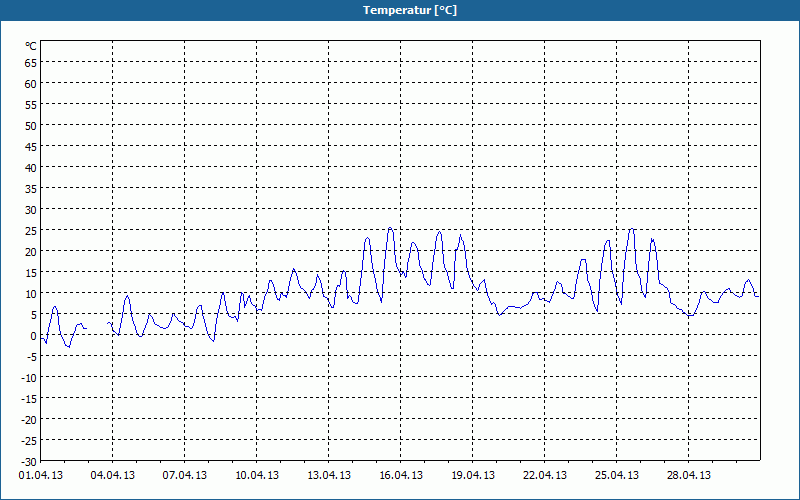Viewport: 800px width, 500px height.
Task: Select the 20 y-axis label
Action: coord(31,252)
